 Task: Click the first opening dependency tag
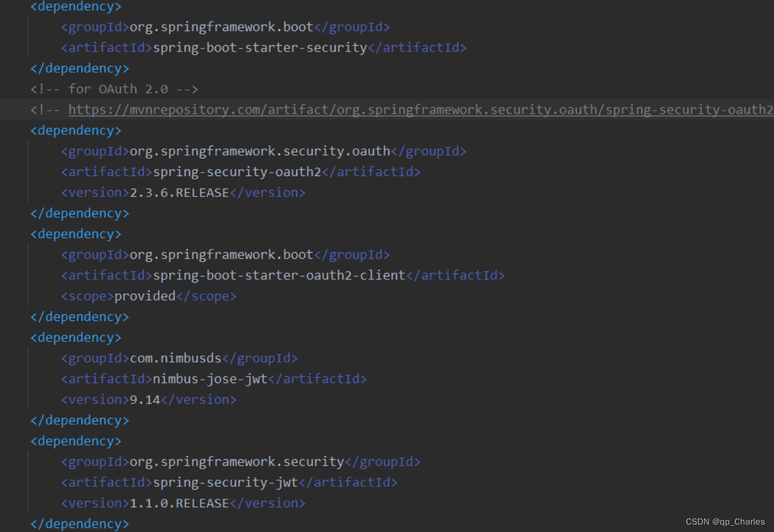click(x=75, y=6)
